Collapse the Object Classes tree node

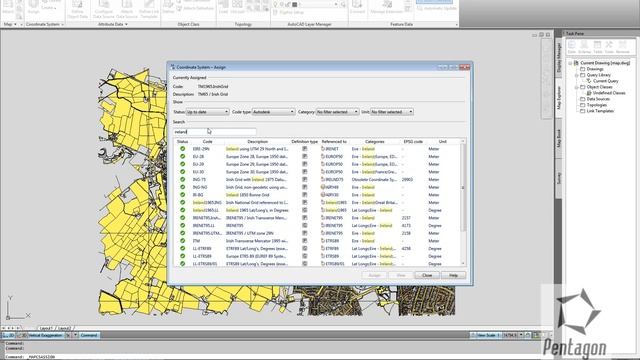coord(576,87)
